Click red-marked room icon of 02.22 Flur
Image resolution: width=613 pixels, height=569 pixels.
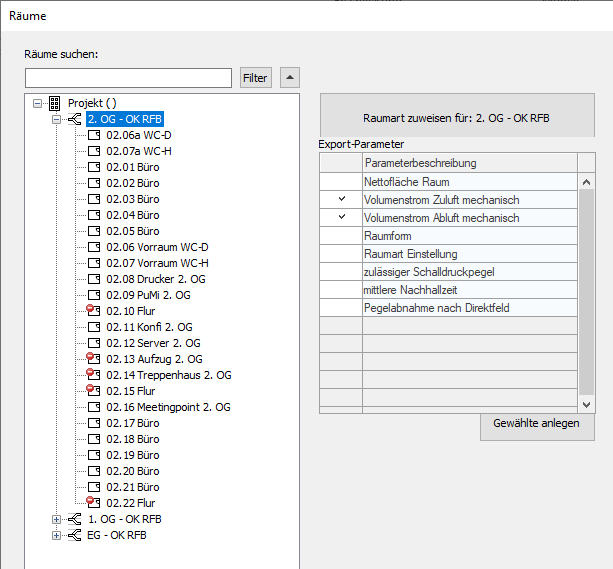(x=93, y=503)
